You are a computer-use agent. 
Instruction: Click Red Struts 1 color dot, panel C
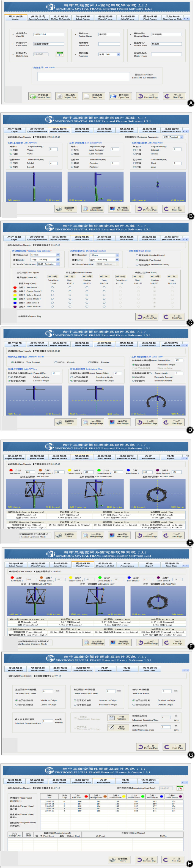[x=15, y=288]
